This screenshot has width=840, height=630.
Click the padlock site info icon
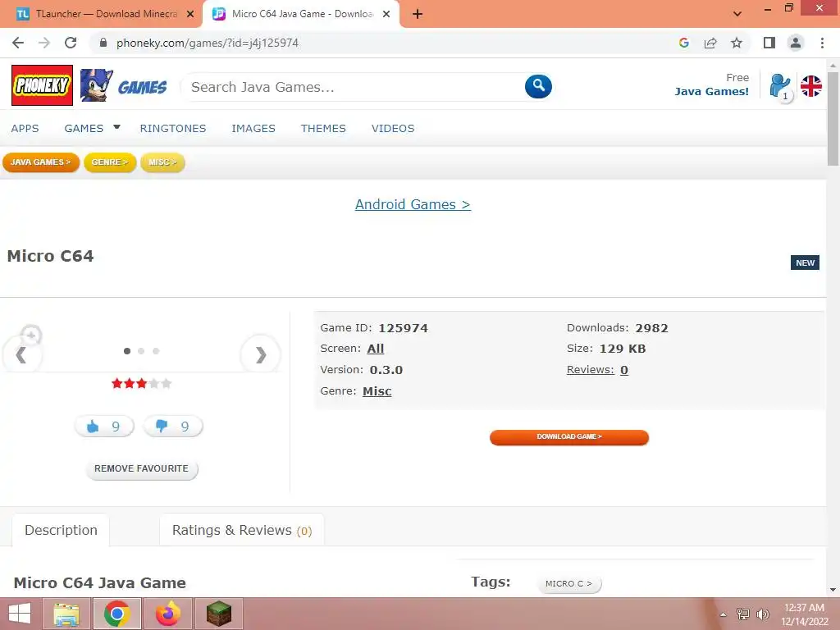pyautogui.click(x=103, y=43)
